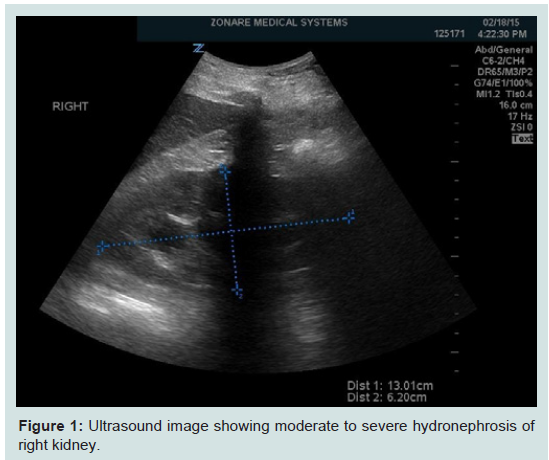Click the highlighted Text label
This screenshot has height=460, width=549.
522,139
